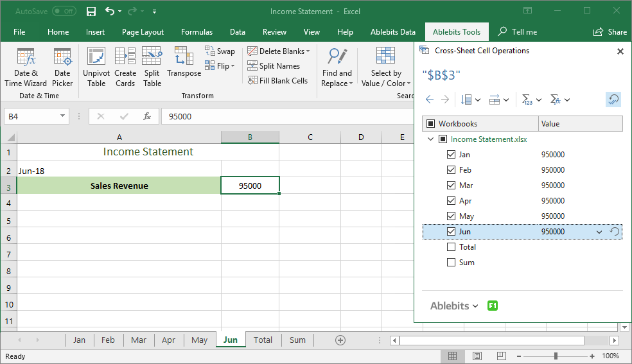Click the revert icon on Jun row
Image resolution: width=632 pixels, height=364 pixels.
point(615,232)
